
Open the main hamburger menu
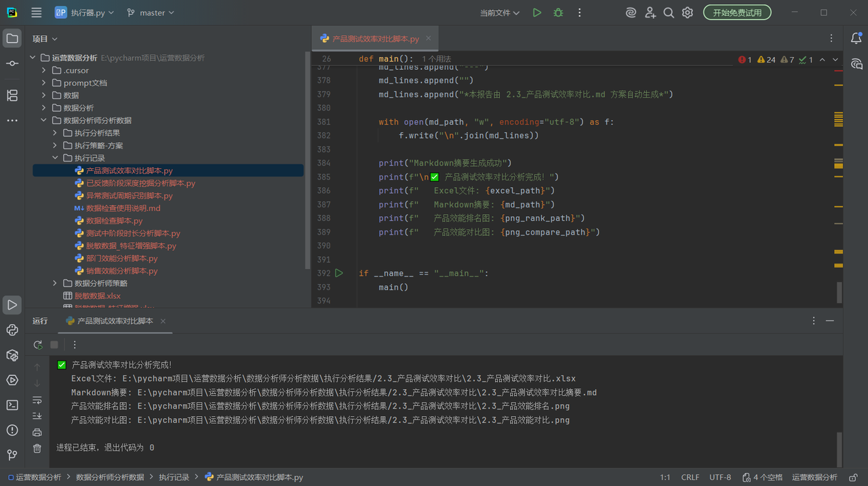[x=37, y=13]
